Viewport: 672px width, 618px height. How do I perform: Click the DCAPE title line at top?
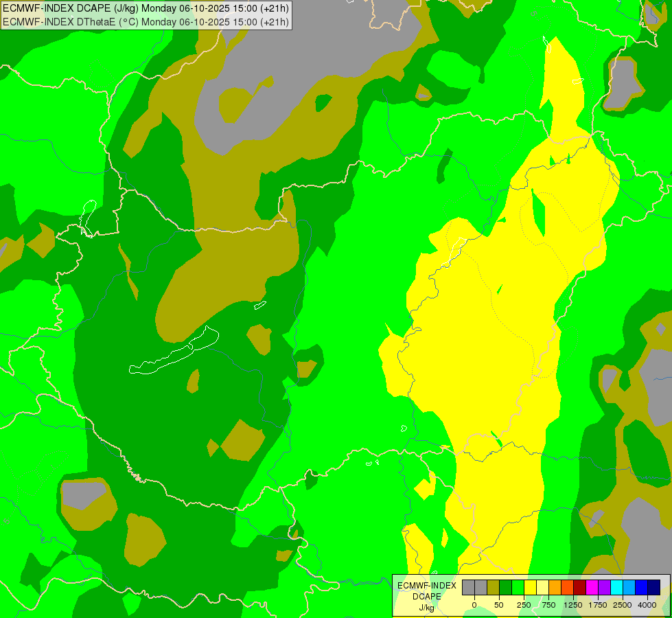(x=146, y=8)
